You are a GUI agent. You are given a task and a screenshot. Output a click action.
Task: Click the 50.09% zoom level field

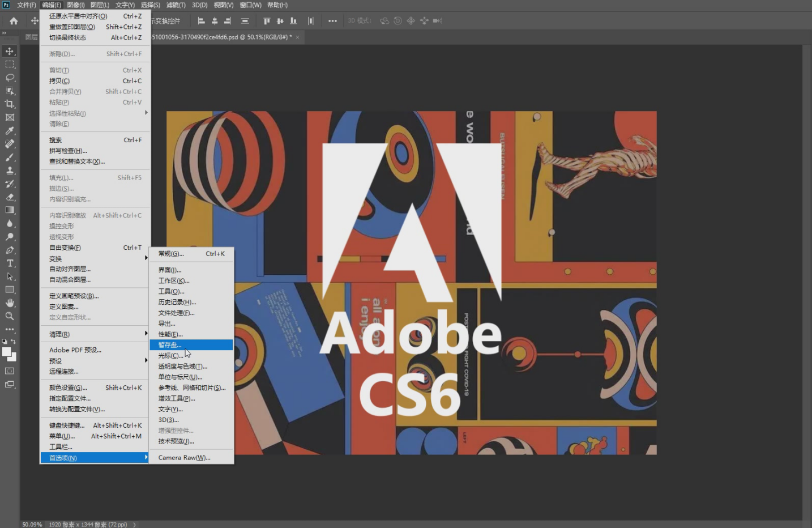tap(32, 525)
